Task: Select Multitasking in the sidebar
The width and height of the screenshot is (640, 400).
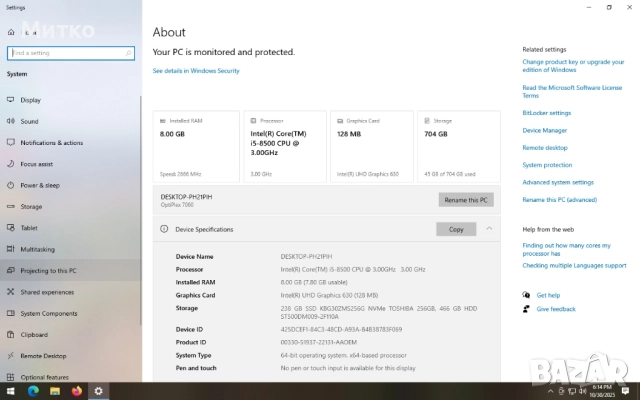Action: coord(37,249)
